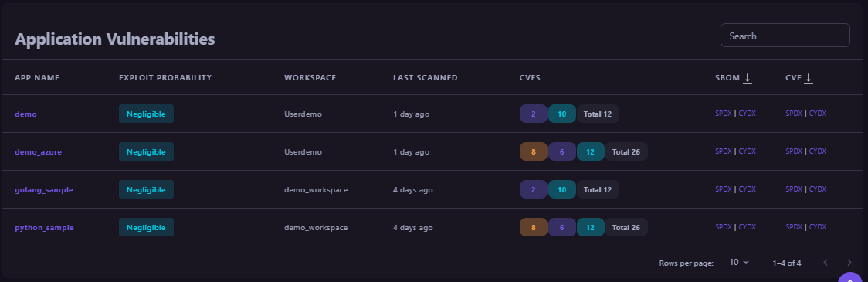Click demo_workspace in python_sample row

pyautogui.click(x=316, y=228)
